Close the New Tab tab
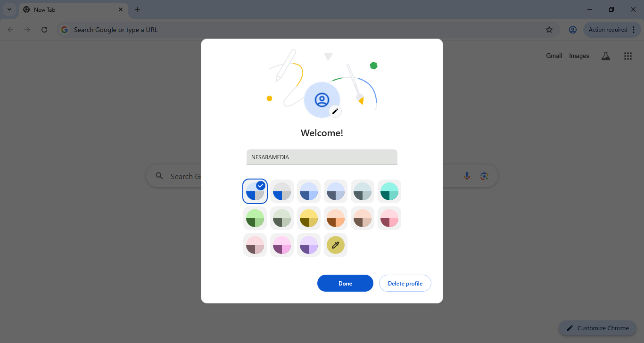644x343 pixels. click(121, 9)
